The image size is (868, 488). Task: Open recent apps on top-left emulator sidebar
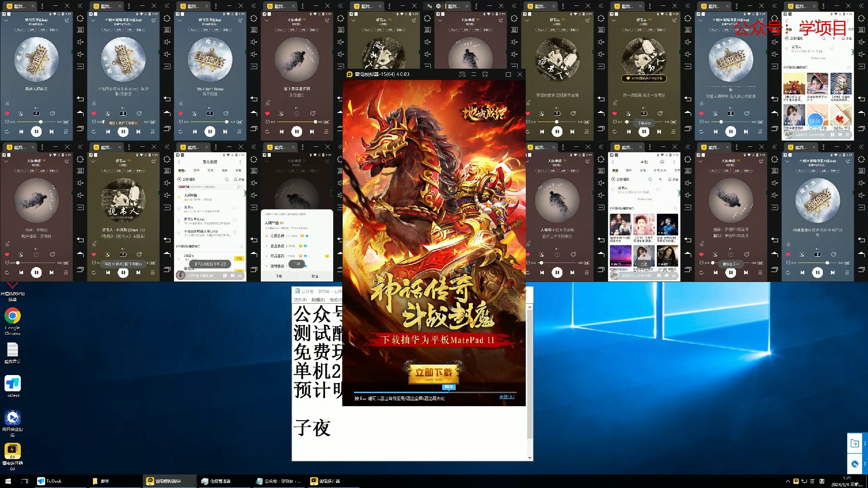coord(80,128)
